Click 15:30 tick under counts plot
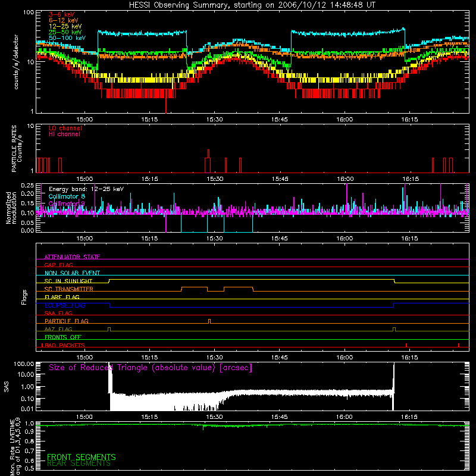476x476 pixels. click(x=214, y=120)
